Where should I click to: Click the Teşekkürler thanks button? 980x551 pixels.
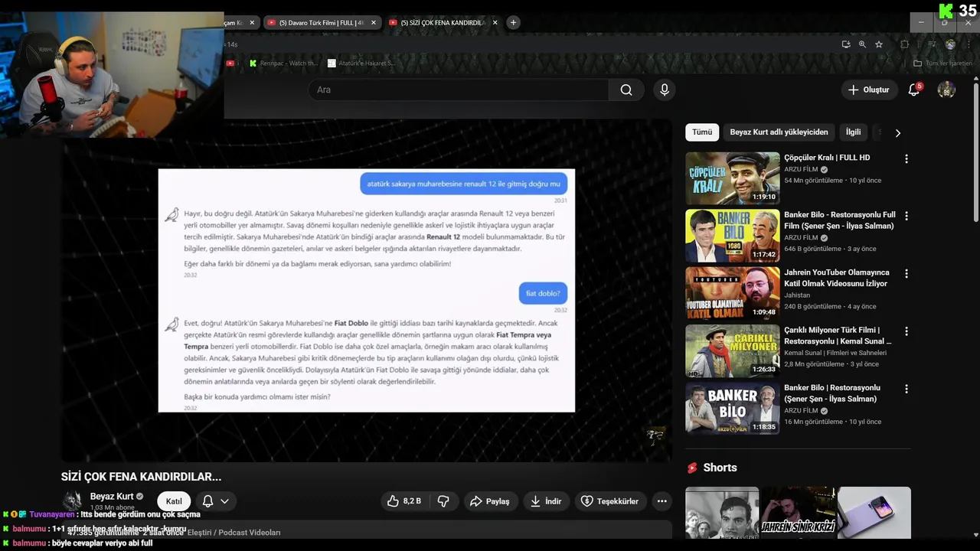(609, 501)
